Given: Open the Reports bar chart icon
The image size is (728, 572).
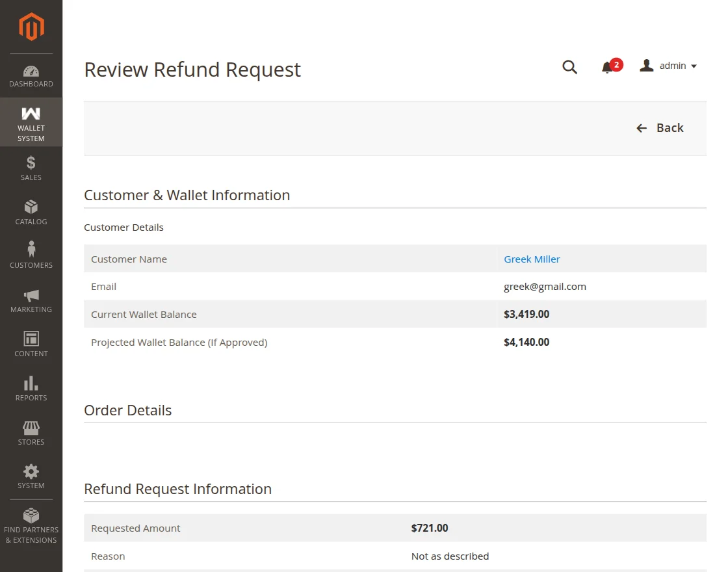Looking at the screenshot, I should click(x=31, y=383).
